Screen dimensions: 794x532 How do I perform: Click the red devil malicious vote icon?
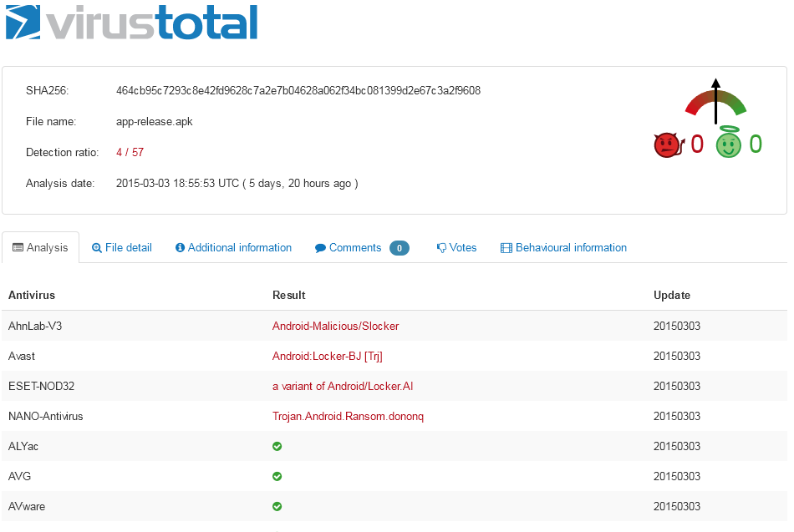coord(669,145)
